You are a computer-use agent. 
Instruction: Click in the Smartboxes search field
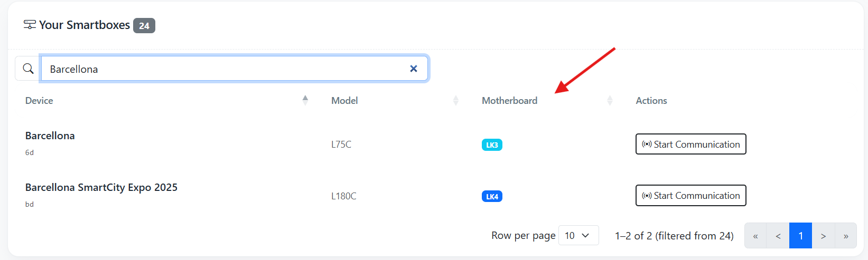tap(222, 69)
